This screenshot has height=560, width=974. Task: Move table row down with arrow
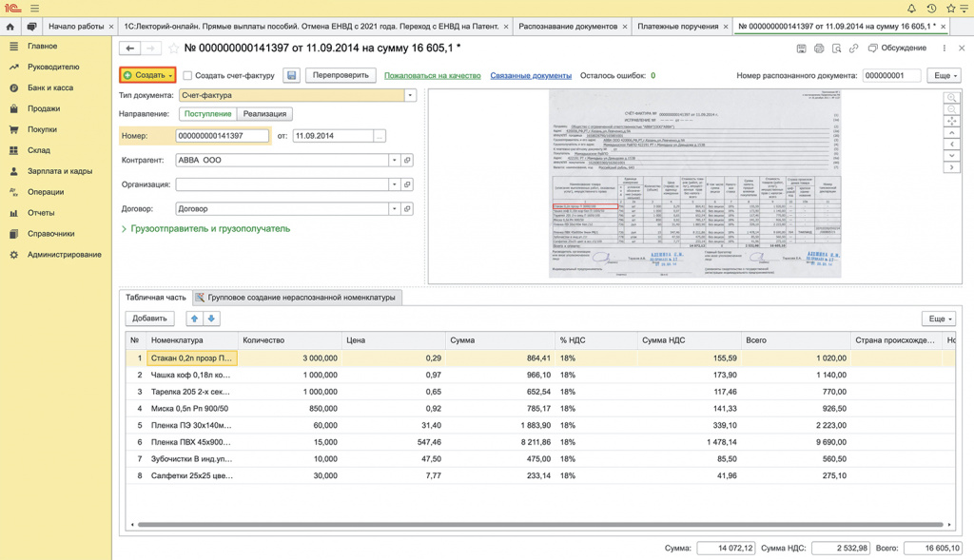(x=211, y=319)
